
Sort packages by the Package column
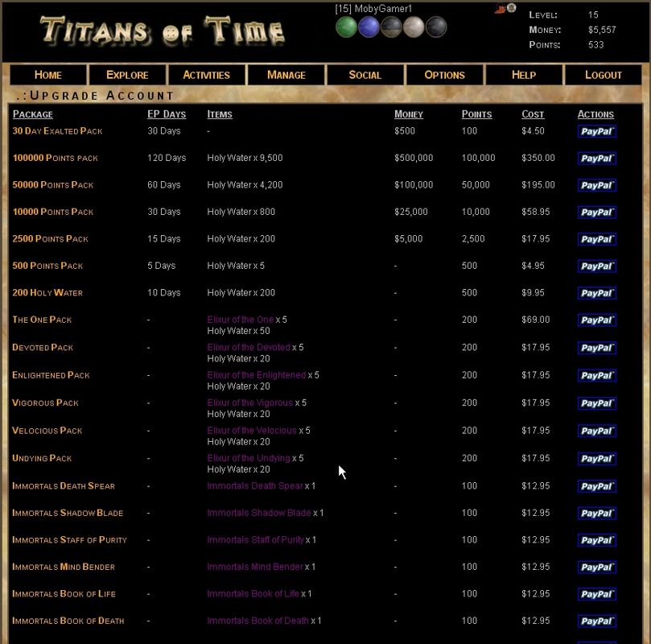click(x=32, y=114)
